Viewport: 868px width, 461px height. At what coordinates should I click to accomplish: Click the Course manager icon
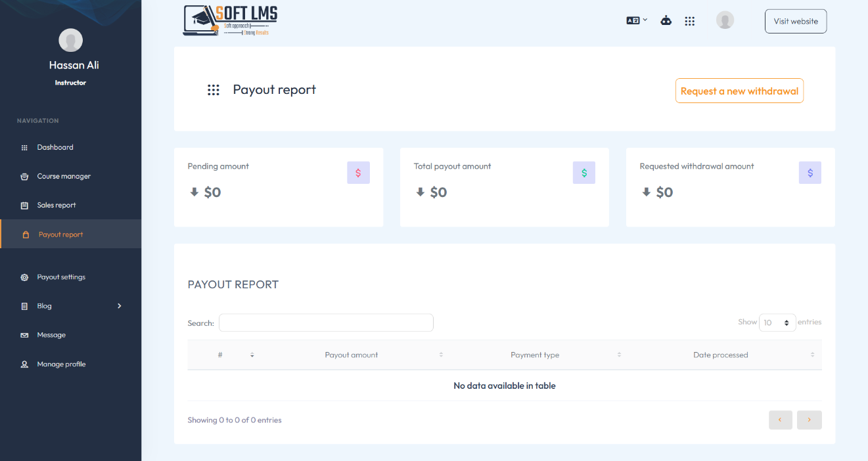[25, 177]
